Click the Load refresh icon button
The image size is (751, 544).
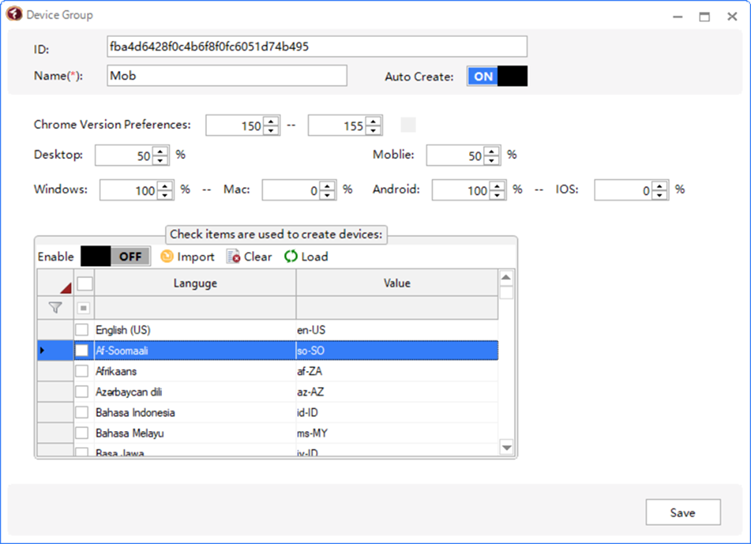click(x=306, y=257)
